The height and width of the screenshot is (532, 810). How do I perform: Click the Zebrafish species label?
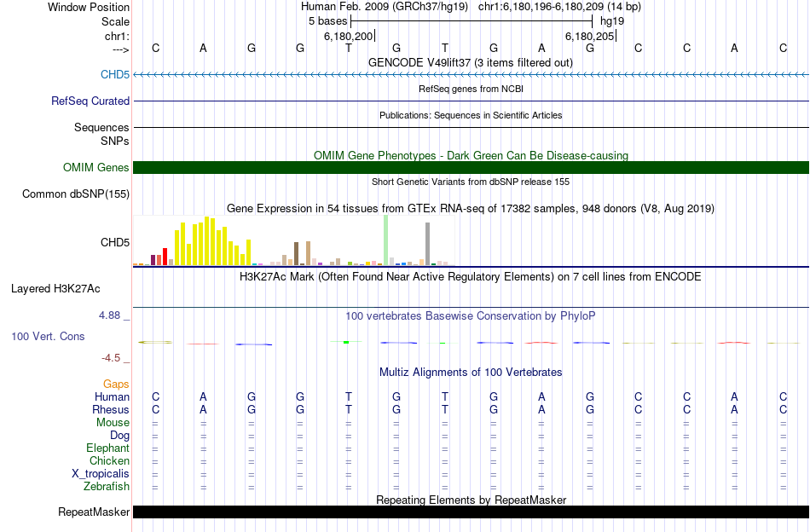coord(107,486)
